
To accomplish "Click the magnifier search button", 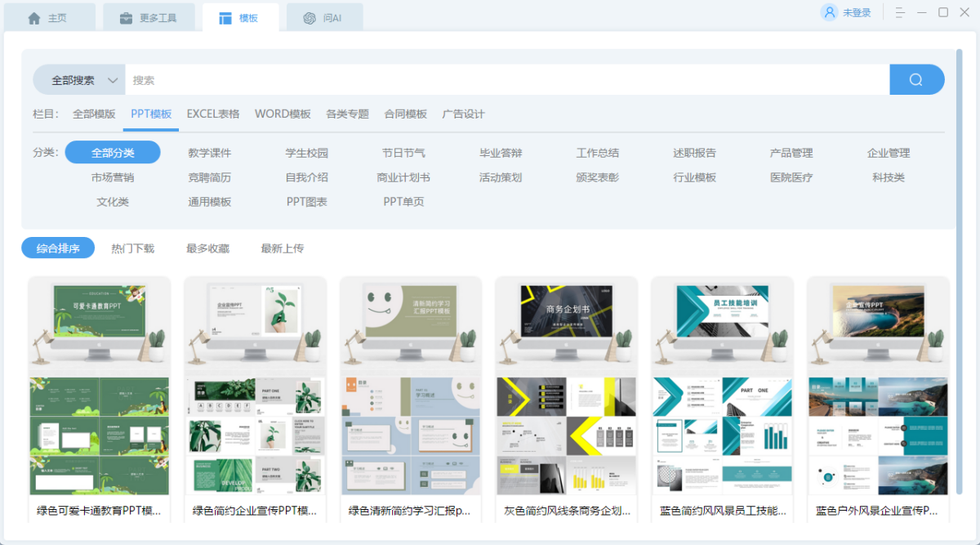I will point(916,80).
